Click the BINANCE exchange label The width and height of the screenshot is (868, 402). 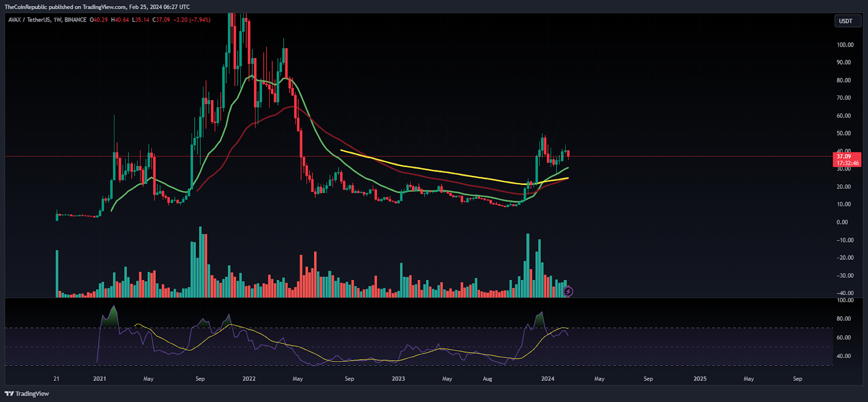click(x=75, y=20)
